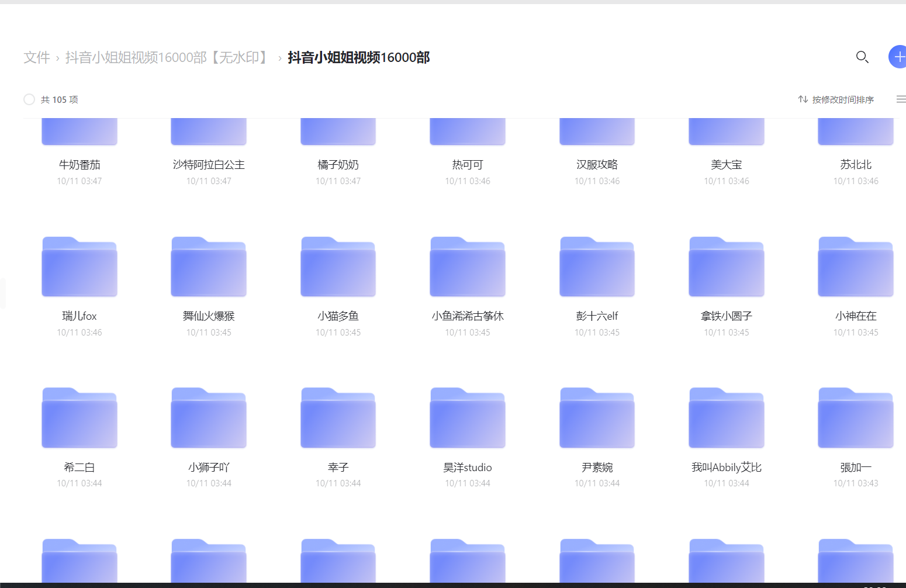Toggle the select-all circle beside 共 105 项
This screenshot has width=906, height=588.
(x=29, y=99)
